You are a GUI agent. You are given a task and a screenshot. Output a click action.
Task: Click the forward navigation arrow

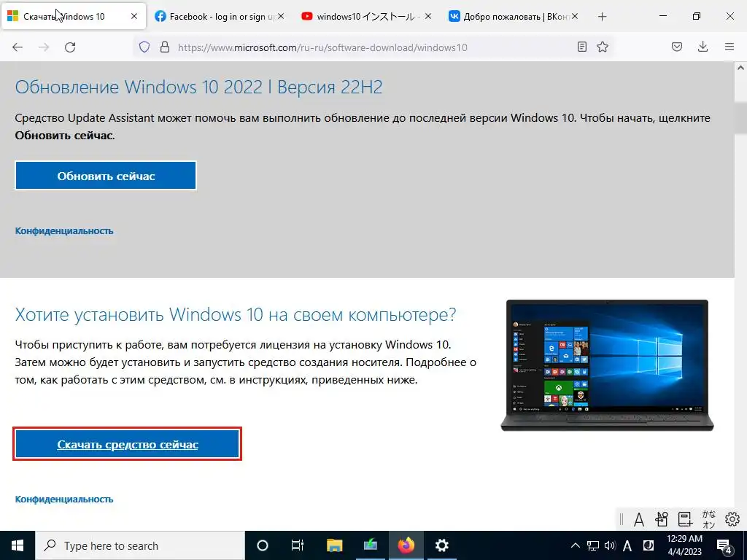44,47
